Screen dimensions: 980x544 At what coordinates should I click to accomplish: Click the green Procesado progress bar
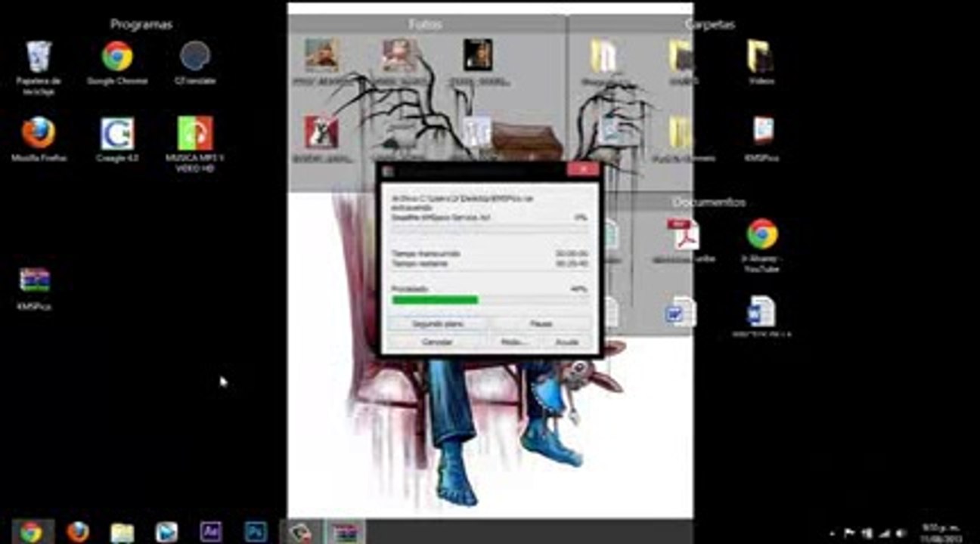(489, 300)
